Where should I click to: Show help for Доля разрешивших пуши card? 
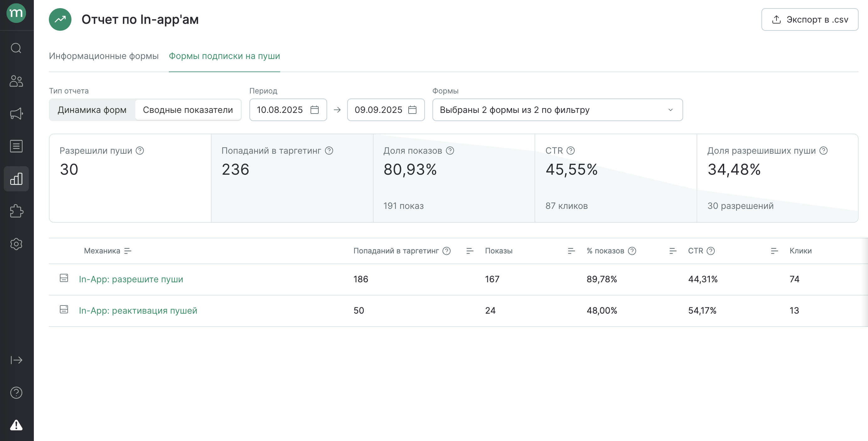coord(823,151)
